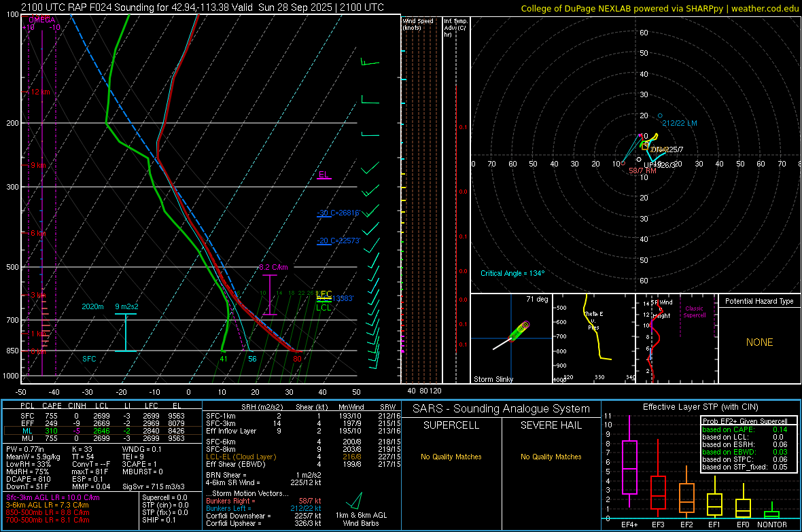
Task: Click the red Bunkers Right = 58/7 kt line
Action: click(263, 501)
